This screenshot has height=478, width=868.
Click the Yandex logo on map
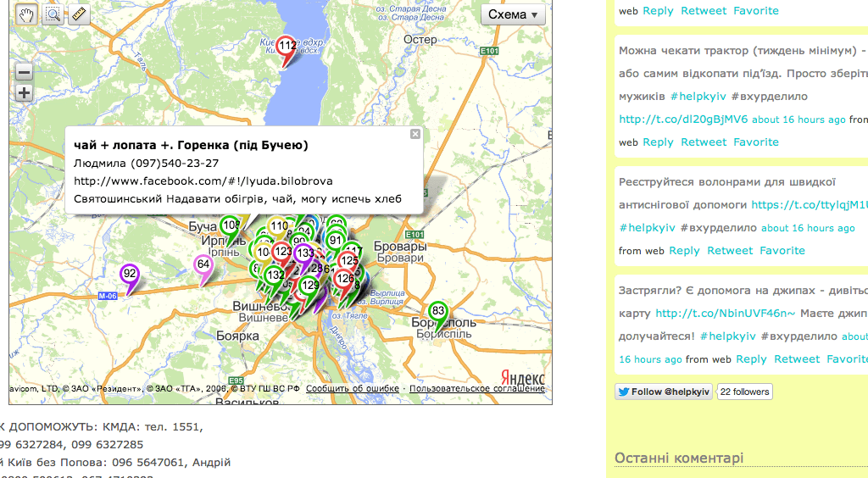pos(523,375)
